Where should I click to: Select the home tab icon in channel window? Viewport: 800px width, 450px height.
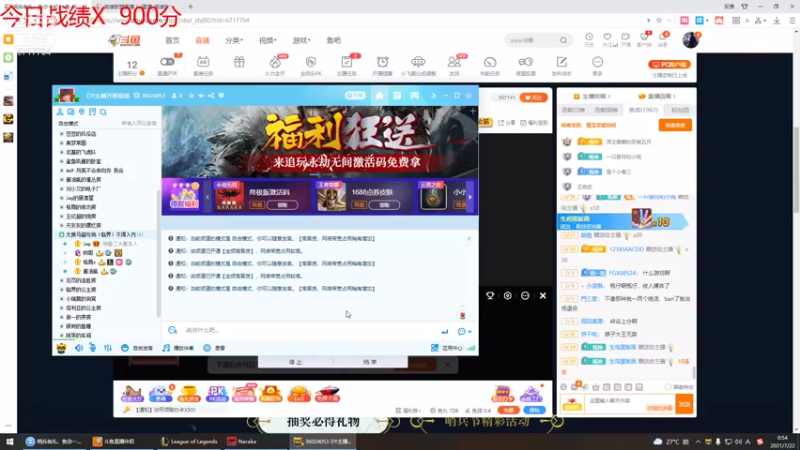[379, 95]
